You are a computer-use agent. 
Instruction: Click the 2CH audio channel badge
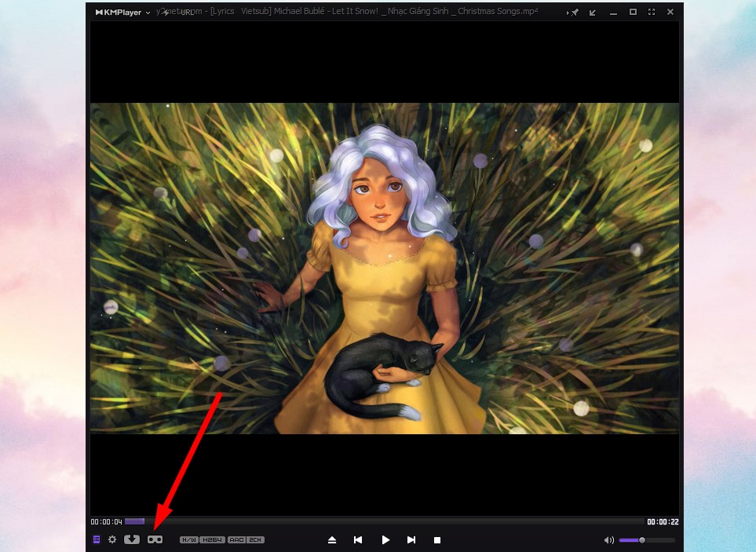(x=256, y=540)
